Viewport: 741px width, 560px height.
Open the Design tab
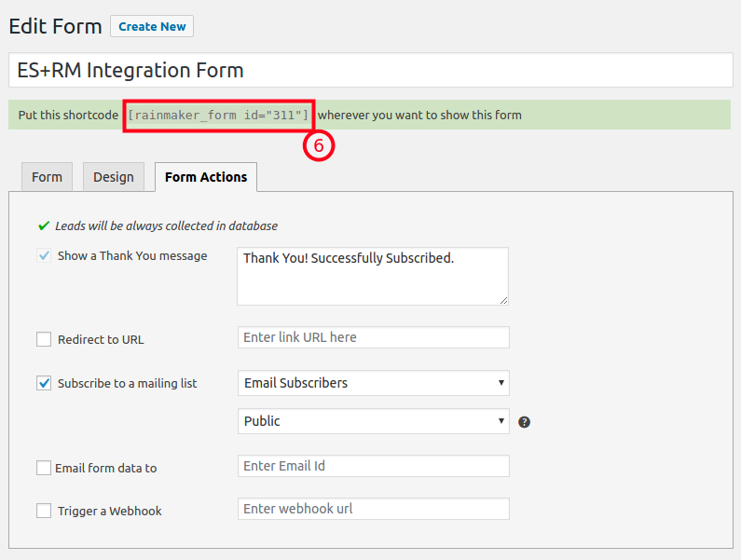(114, 177)
